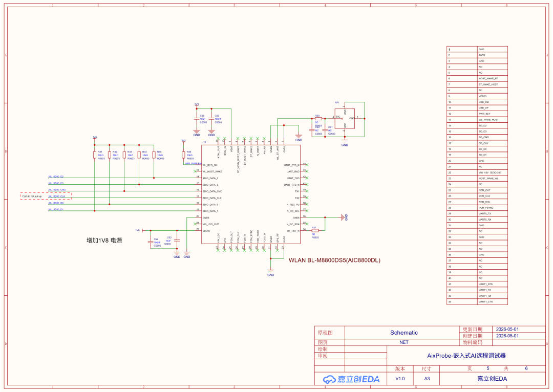Click the AixProbe-嵌入式AI远程调试器 project title
The height and width of the screenshot is (392, 553).
coord(466,356)
